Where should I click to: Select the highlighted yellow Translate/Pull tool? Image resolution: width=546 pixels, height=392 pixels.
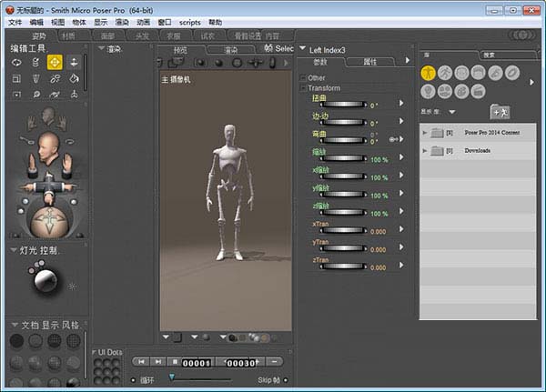pos(54,62)
